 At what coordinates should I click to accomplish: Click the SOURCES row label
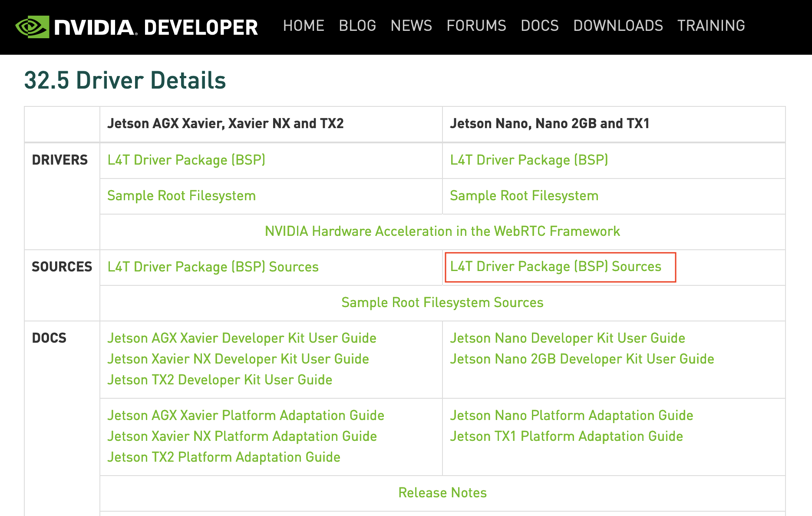tap(62, 267)
